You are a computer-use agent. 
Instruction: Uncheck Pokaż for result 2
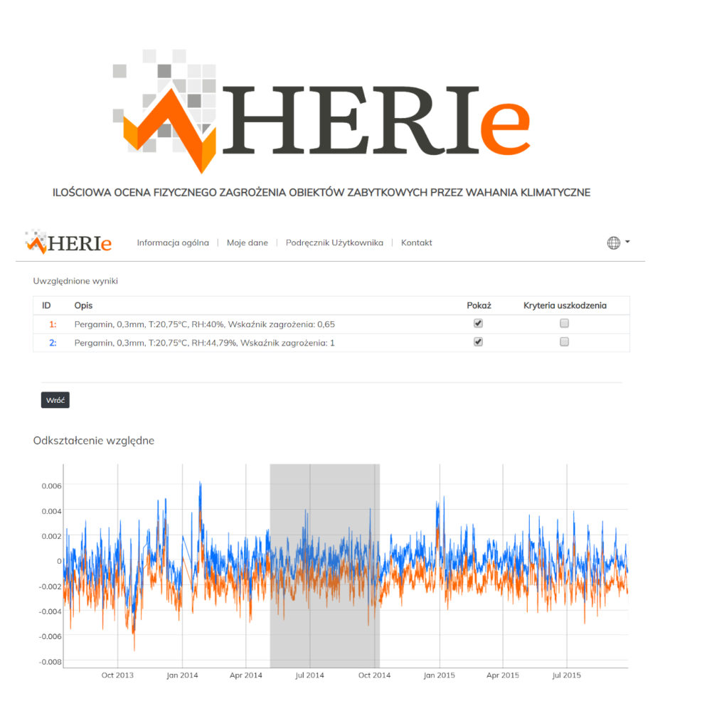click(478, 342)
